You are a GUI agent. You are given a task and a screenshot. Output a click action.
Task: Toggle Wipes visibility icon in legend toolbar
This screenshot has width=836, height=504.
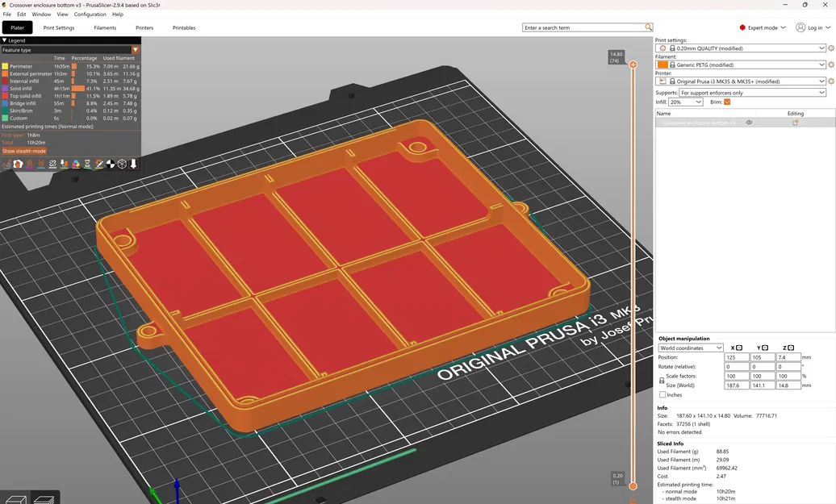coord(18,164)
